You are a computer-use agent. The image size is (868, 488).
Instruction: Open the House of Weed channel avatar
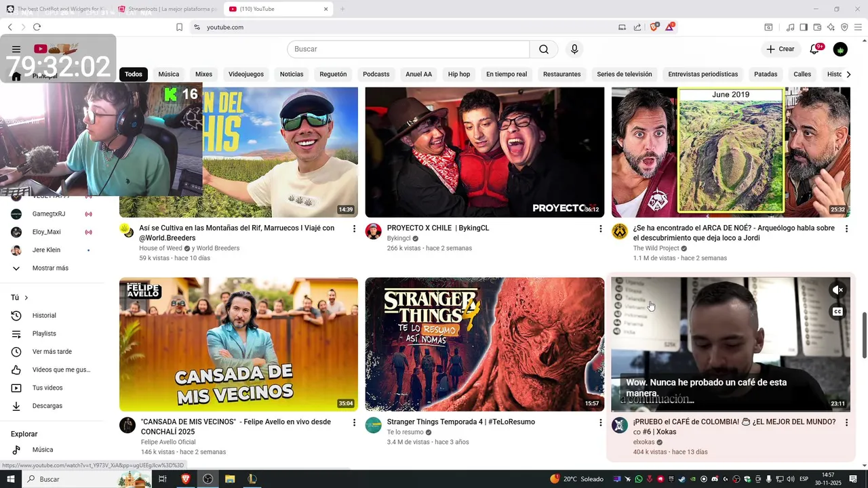[x=127, y=230]
